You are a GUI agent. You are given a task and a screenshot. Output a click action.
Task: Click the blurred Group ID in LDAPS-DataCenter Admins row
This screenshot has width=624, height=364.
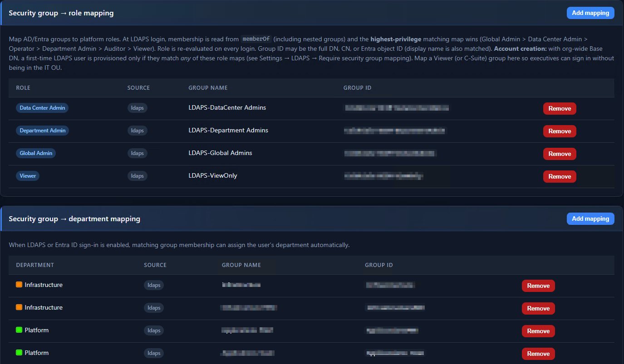coord(396,108)
